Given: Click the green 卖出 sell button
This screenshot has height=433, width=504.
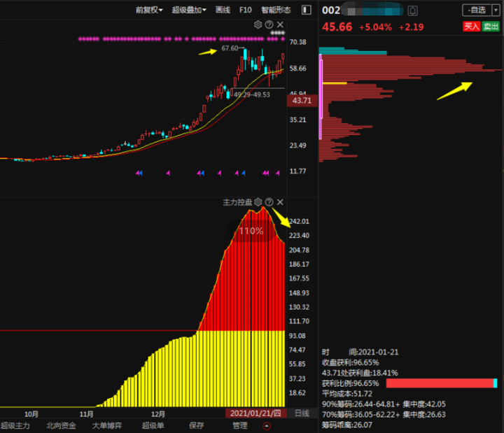Looking at the screenshot, I should pos(491,27).
